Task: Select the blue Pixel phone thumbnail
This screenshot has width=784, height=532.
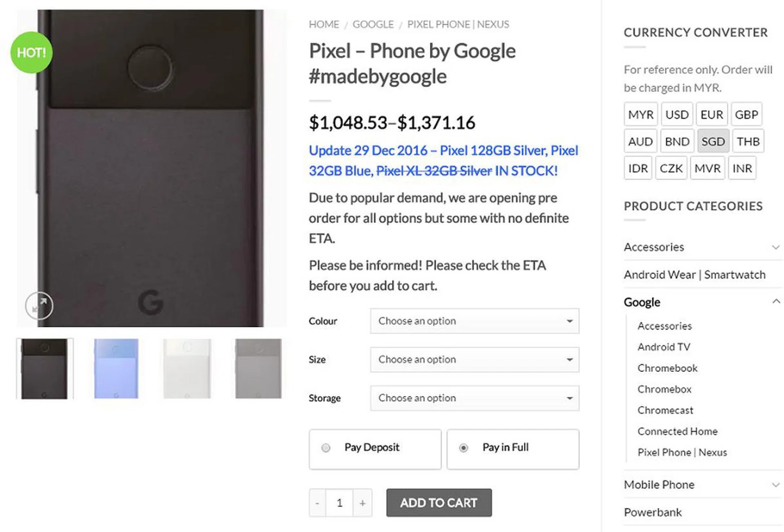Action: (116, 368)
